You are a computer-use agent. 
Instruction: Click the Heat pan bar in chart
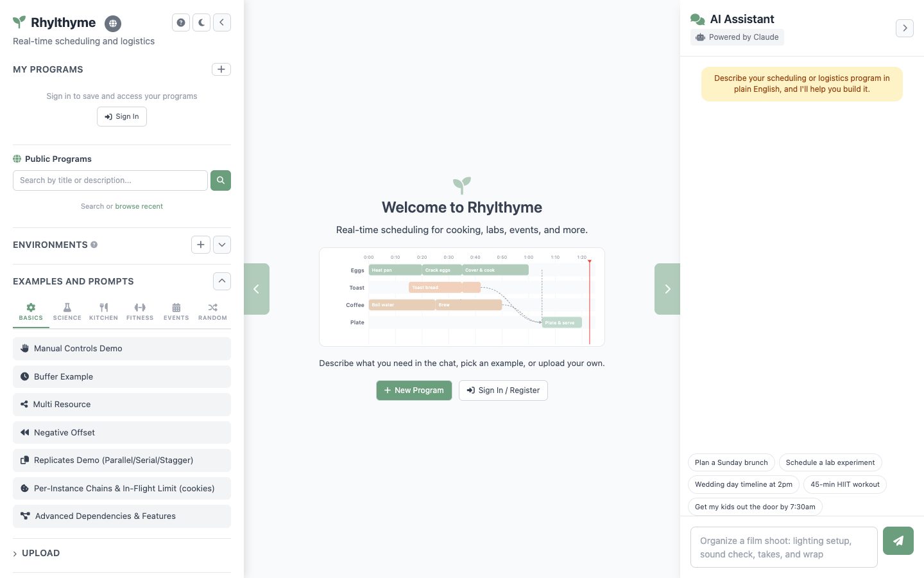pos(395,270)
